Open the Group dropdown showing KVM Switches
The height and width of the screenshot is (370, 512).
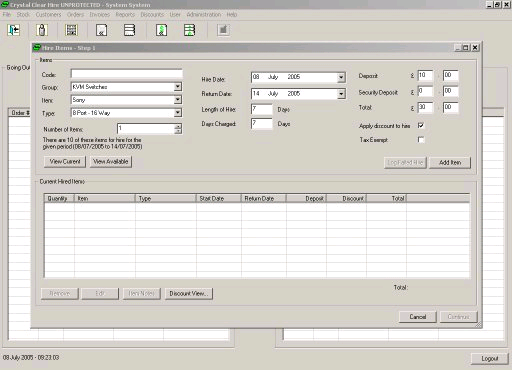178,87
